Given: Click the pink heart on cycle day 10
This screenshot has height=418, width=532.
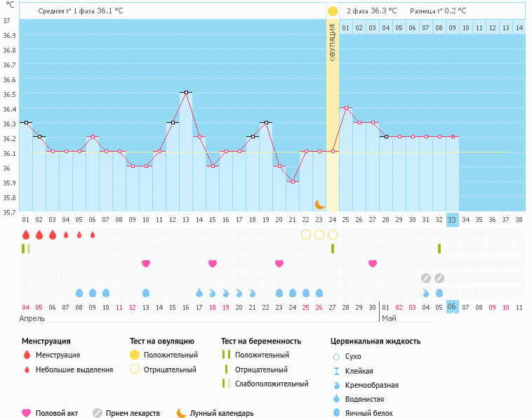Looking at the screenshot, I should coord(146,263).
